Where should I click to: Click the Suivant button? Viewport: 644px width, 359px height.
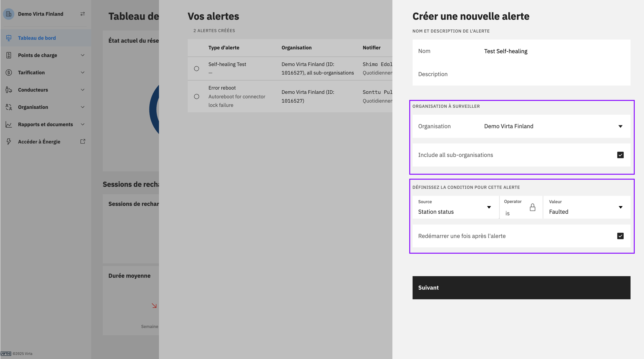coord(521,288)
